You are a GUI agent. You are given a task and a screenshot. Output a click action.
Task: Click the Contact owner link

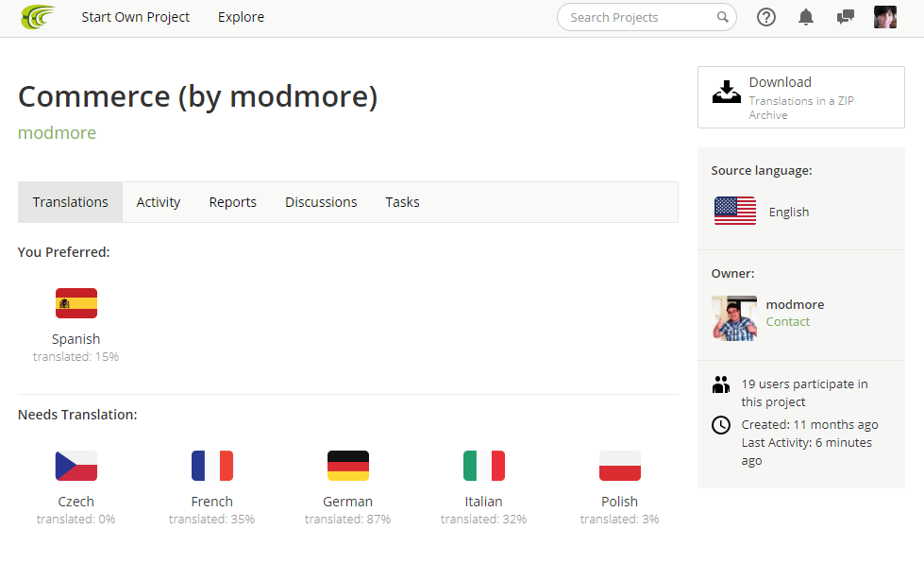coord(788,322)
